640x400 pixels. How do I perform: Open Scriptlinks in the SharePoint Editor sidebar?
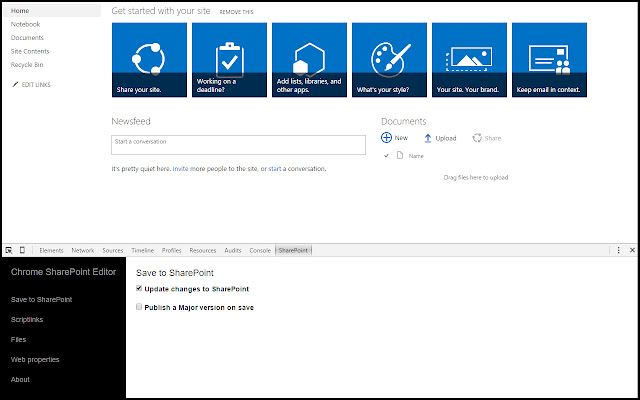click(27, 320)
